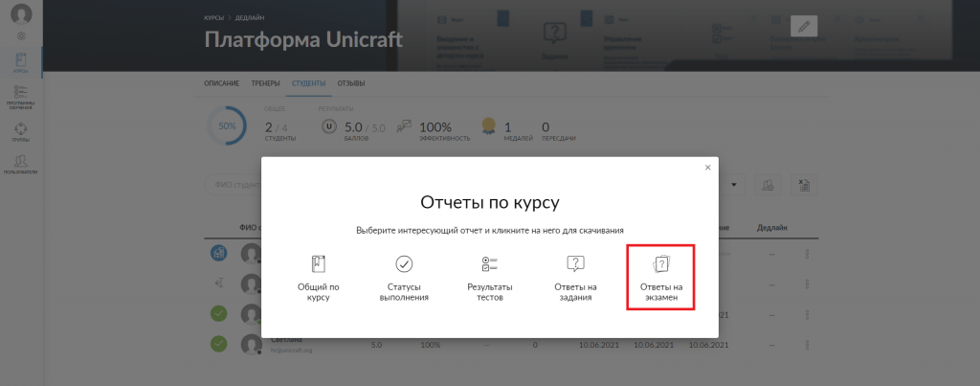Switch to the Студенты tab
The height and width of the screenshot is (386, 980).
click(309, 83)
